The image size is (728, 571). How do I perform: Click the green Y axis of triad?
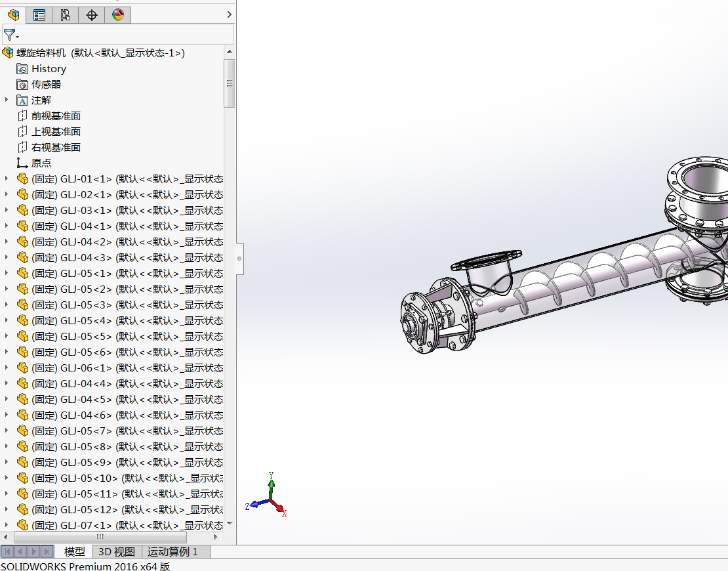click(271, 484)
